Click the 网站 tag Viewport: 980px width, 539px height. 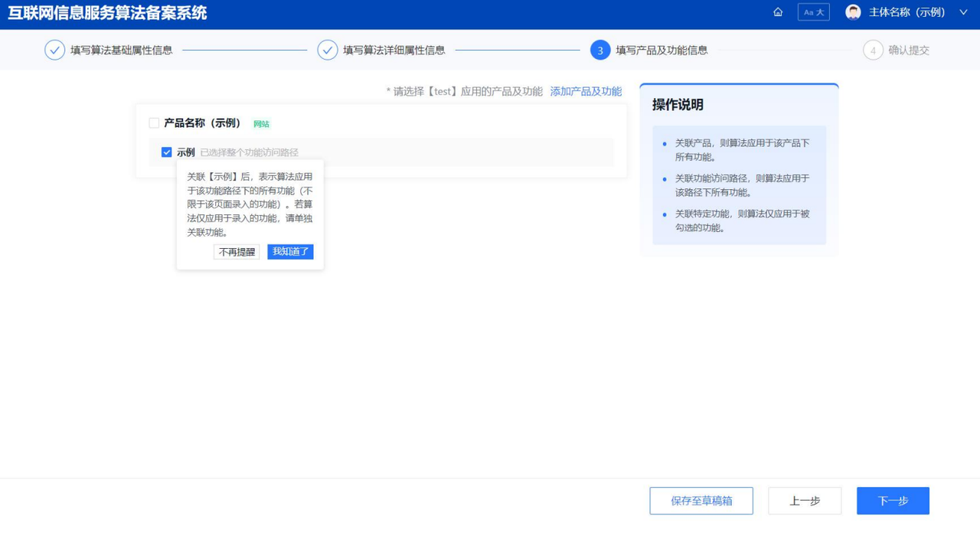coord(261,123)
